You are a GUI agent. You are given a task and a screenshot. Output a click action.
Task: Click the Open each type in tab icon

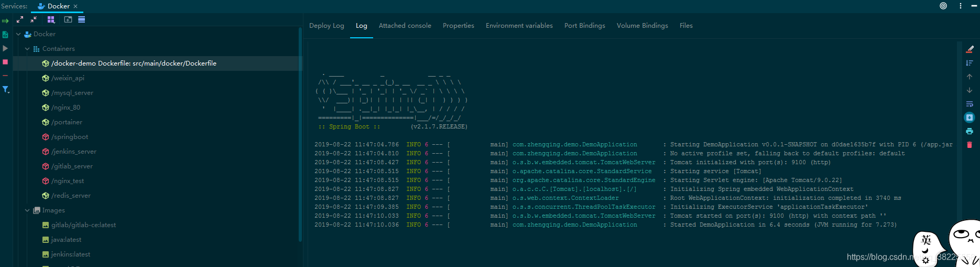pos(82,19)
